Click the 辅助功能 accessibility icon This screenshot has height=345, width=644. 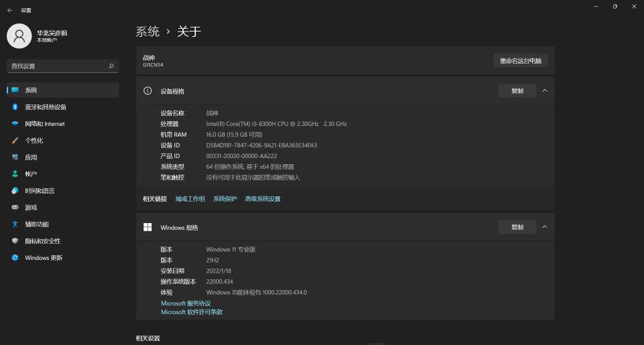pyautogui.click(x=15, y=224)
